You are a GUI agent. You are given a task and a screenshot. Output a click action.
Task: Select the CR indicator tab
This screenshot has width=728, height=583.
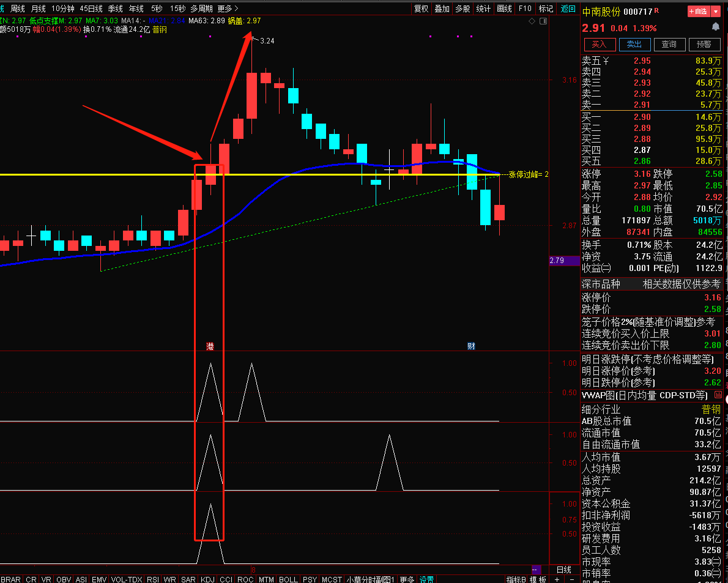(31, 579)
